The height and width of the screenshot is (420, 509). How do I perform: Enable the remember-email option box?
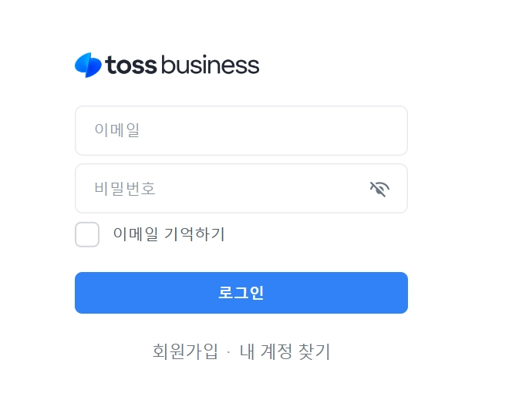tap(87, 234)
